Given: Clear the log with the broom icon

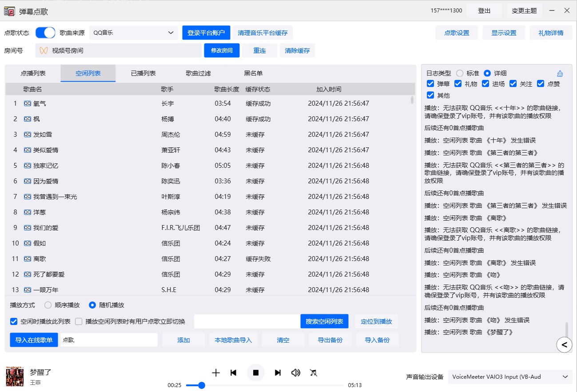Looking at the screenshot, I should coord(560,73).
